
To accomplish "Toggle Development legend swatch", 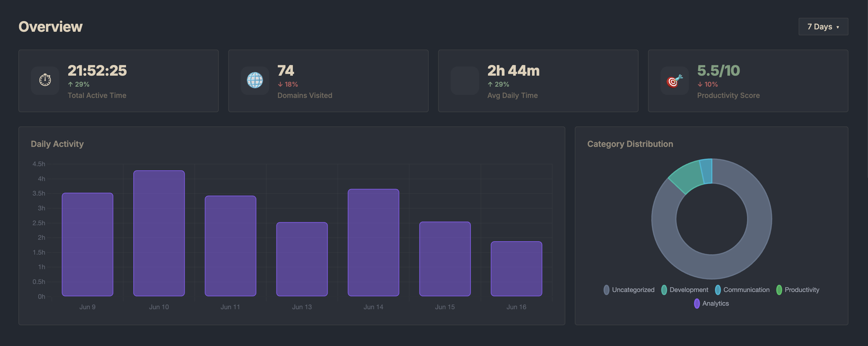I will point(664,290).
